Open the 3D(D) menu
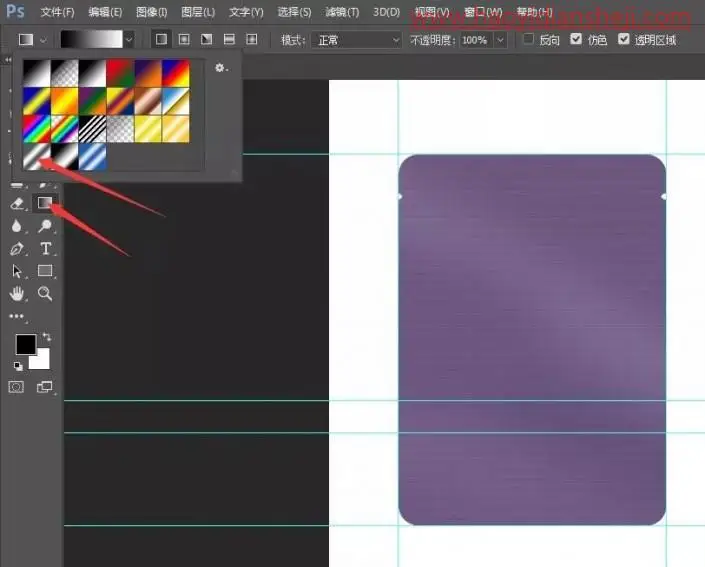Viewport: 705px width, 567px height. point(386,12)
